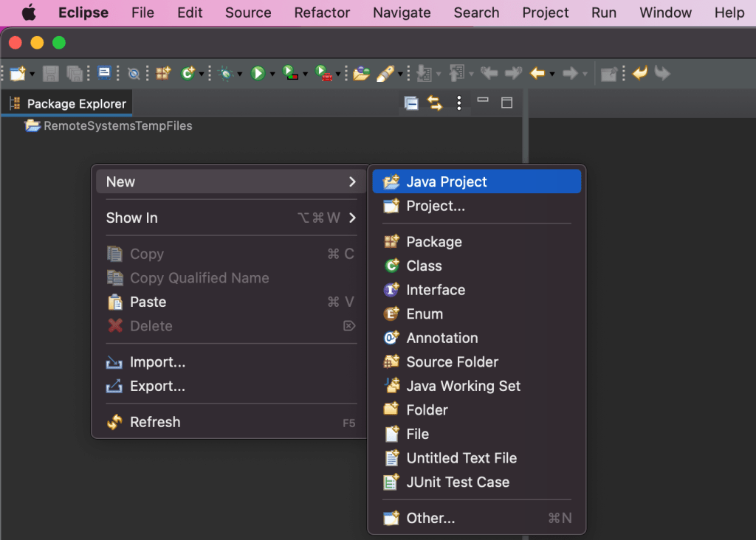
Task: Click the Save toolbar icon
Action: click(51, 74)
